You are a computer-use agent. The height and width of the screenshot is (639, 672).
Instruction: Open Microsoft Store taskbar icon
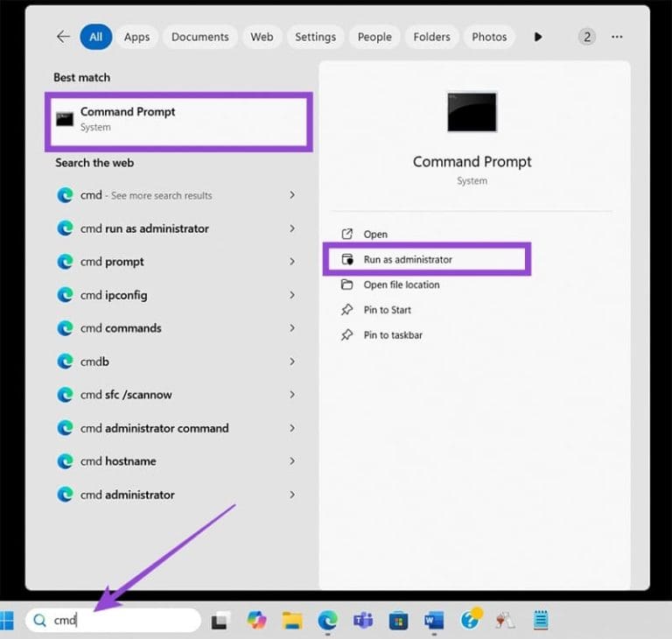click(x=398, y=621)
